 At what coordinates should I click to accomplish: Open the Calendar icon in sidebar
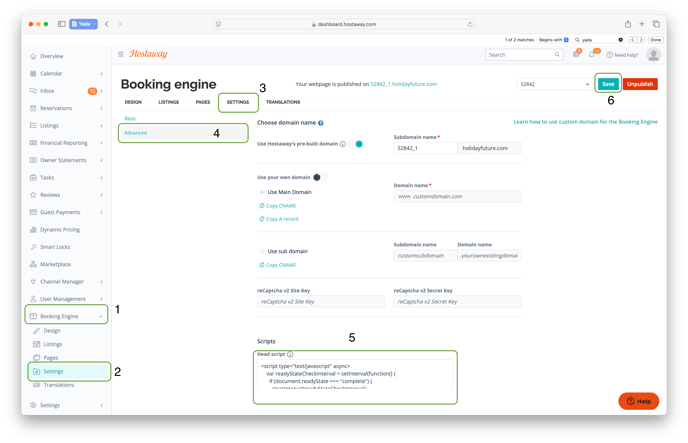(33, 73)
